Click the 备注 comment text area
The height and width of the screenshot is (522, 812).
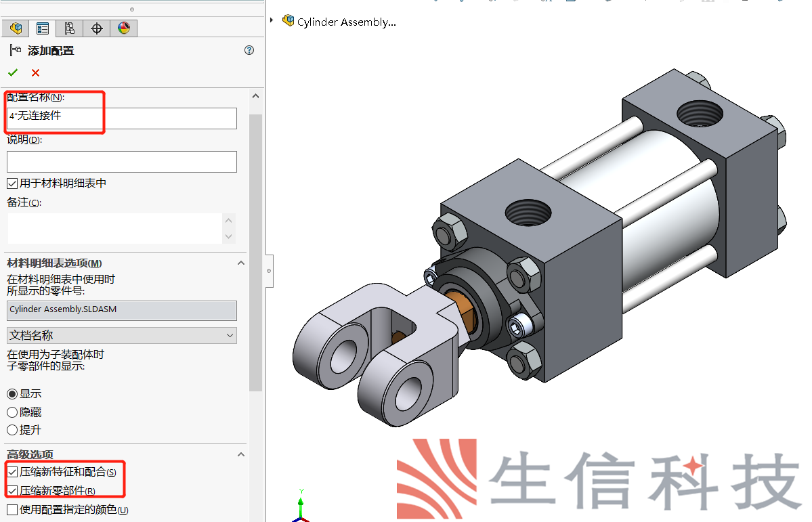115,228
